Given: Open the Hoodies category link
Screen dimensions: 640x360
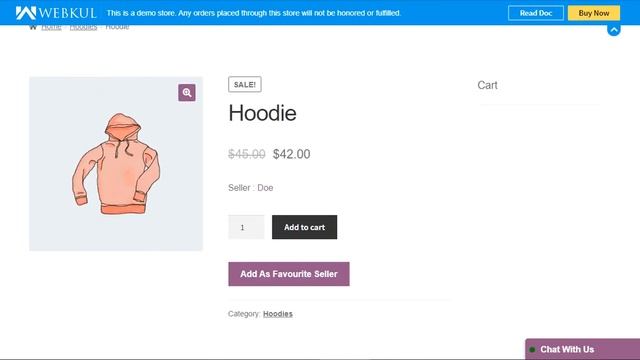Looking at the screenshot, I should pos(278,313).
